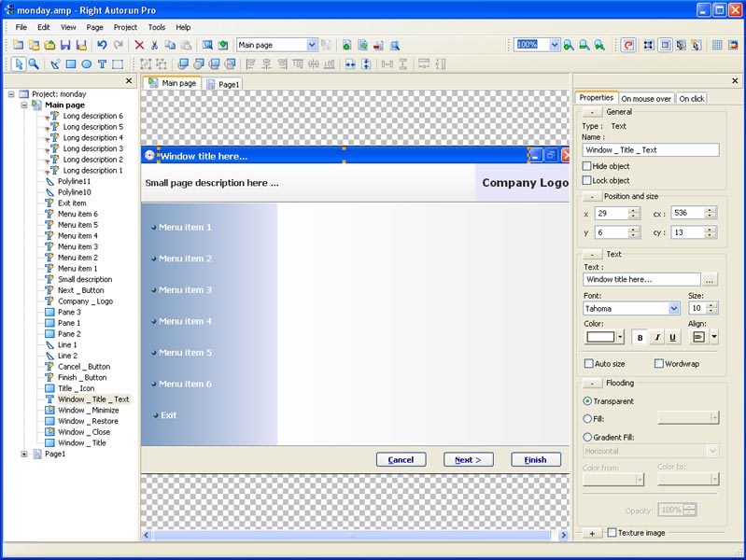Open the zoom level 100% dropdown
Viewport: 746px width, 560px height.
(555, 45)
